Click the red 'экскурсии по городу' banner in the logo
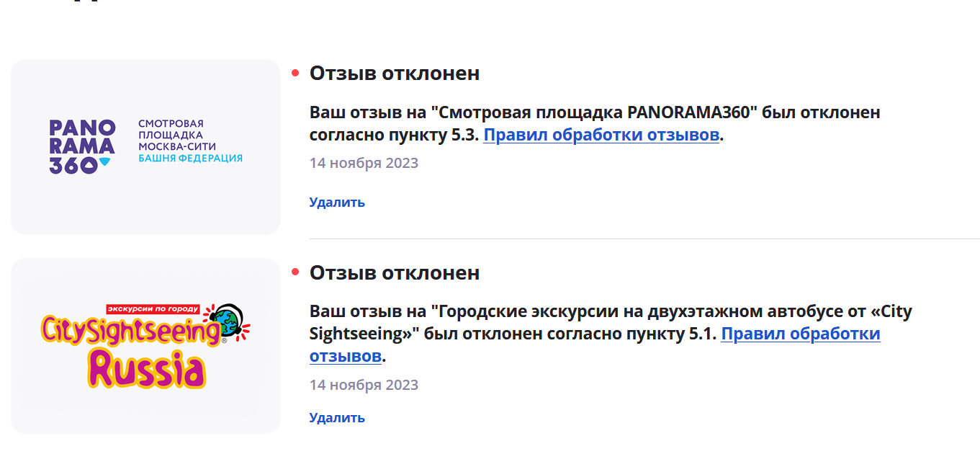Image resolution: width=980 pixels, height=454 pixels. click(153, 308)
